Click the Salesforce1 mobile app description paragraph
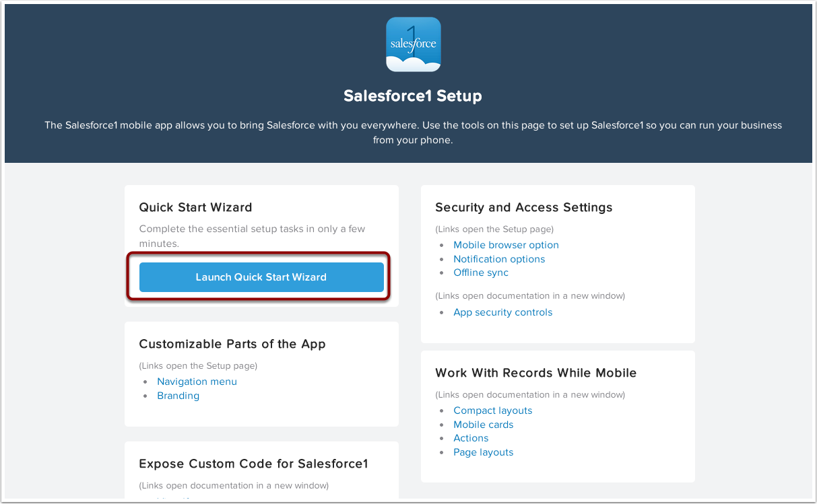 pyautogui.click(x=413, y=133)
